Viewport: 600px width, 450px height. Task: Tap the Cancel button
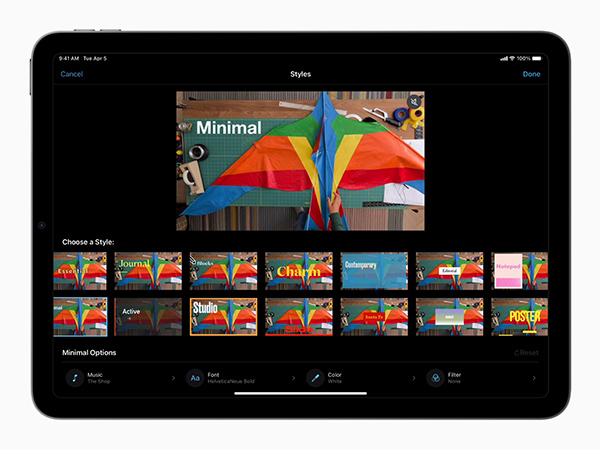click(x=72, y=74)
